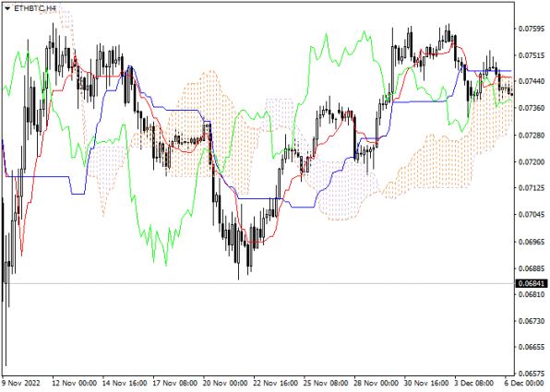Click the 0.07200 price axis label
This screenshot has width=550, height=392.
[x=532, y=162]
